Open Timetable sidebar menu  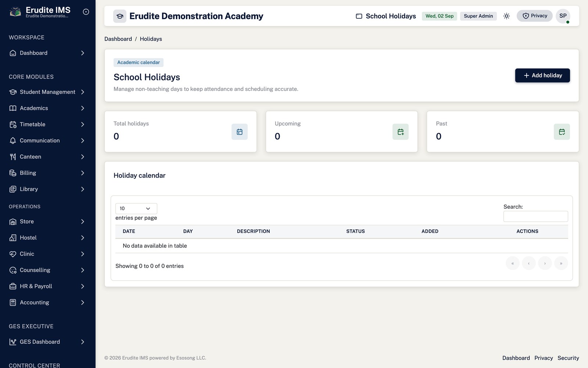click(x=48, y=124)
